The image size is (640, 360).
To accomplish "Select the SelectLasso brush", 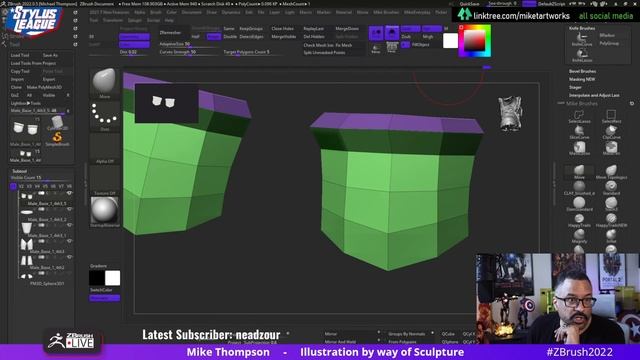I will (x=579, y=117).
